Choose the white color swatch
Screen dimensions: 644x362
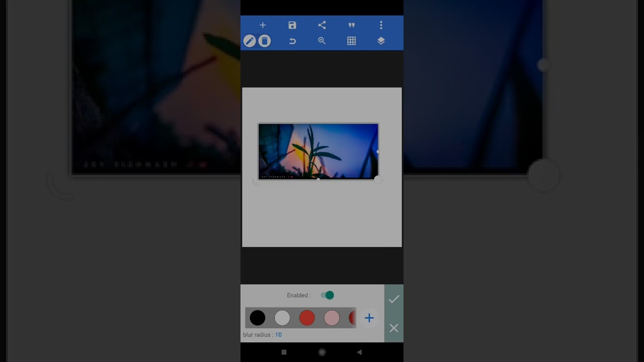coord(282,318)
